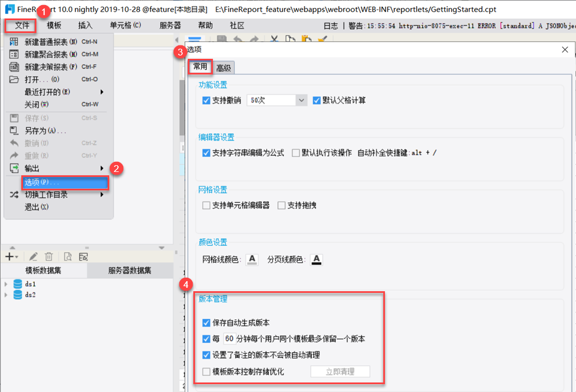Open 输出 submenu
Screen dimensions: 576x392
tap(102, 168)
